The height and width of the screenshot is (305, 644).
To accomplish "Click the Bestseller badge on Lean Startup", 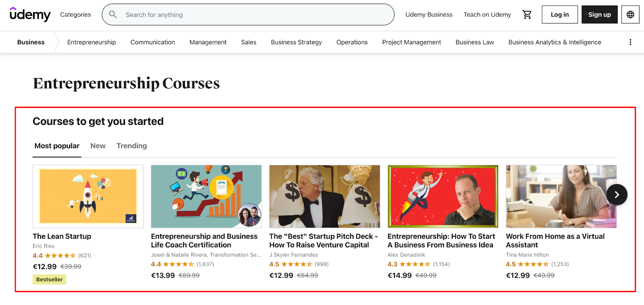I will [50, 280].
